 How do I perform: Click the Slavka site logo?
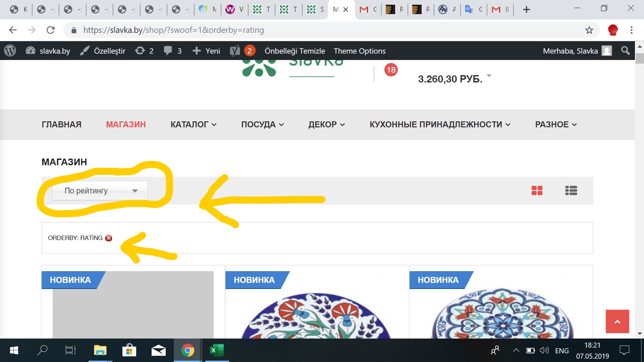click(x=292, y=69)
